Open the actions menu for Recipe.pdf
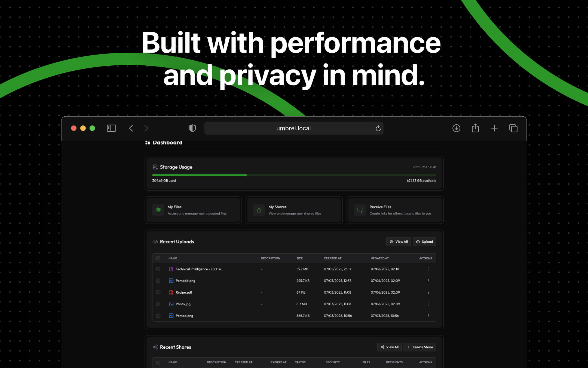Screen dimensions: 588x368 428,292
